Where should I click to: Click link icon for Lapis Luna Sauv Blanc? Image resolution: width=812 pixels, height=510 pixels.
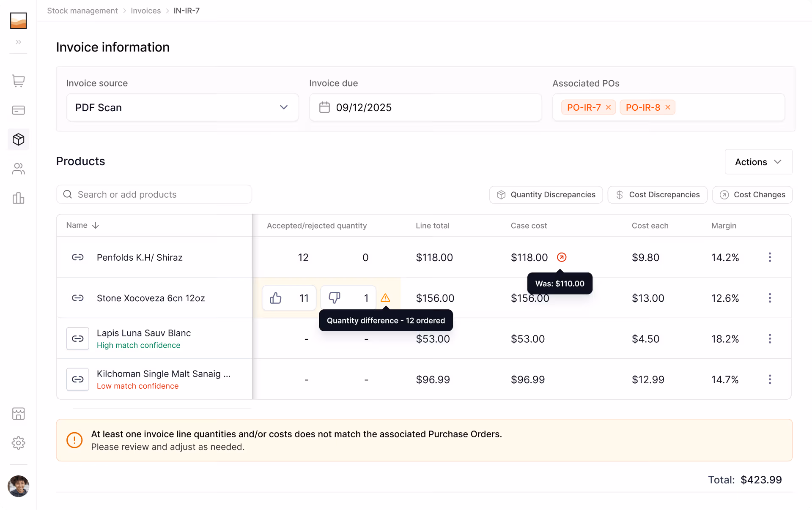pyautogui.click(x=77, y=338)
